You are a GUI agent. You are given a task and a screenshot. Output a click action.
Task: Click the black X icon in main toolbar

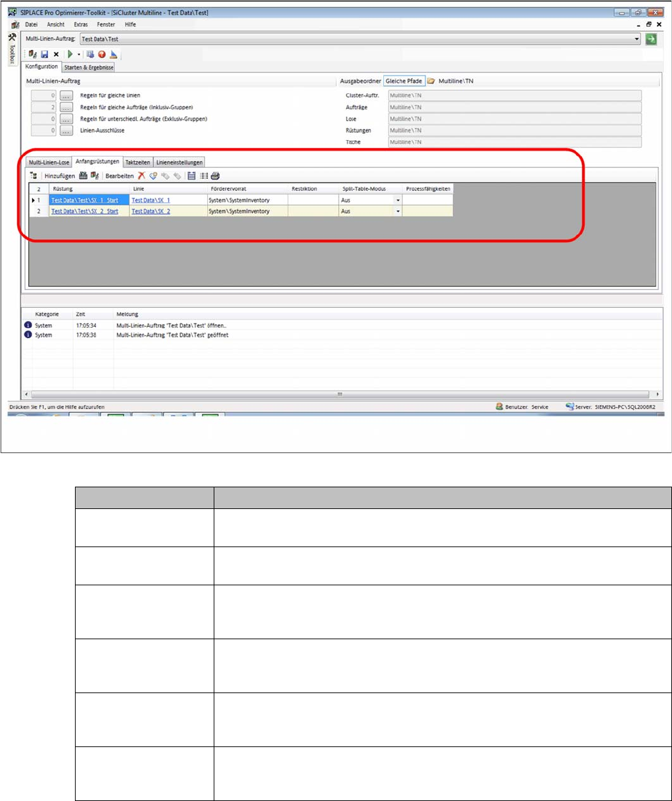[x=57, y=55]
